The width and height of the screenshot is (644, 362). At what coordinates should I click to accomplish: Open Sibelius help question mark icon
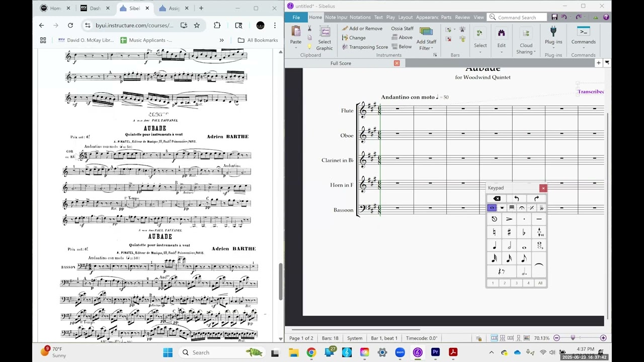point(606,17)
